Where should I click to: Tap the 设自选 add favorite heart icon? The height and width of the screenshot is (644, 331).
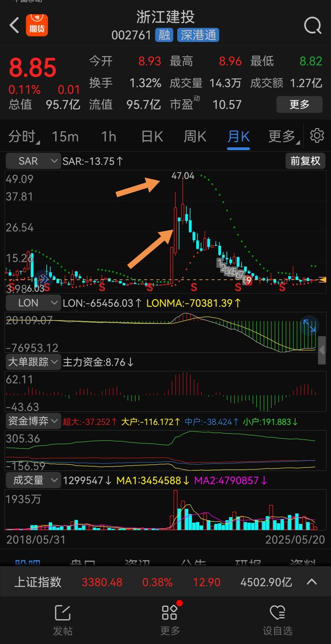[278, 613]
